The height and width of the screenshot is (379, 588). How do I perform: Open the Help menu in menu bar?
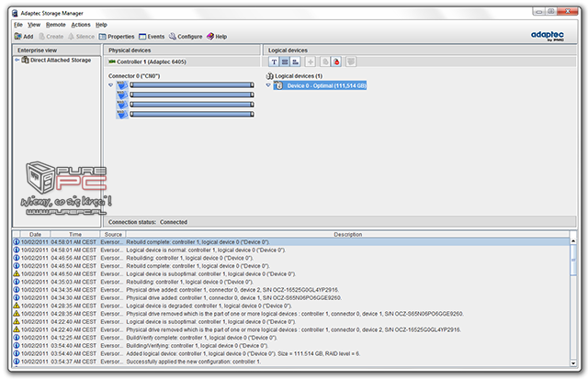coord(101,25)
